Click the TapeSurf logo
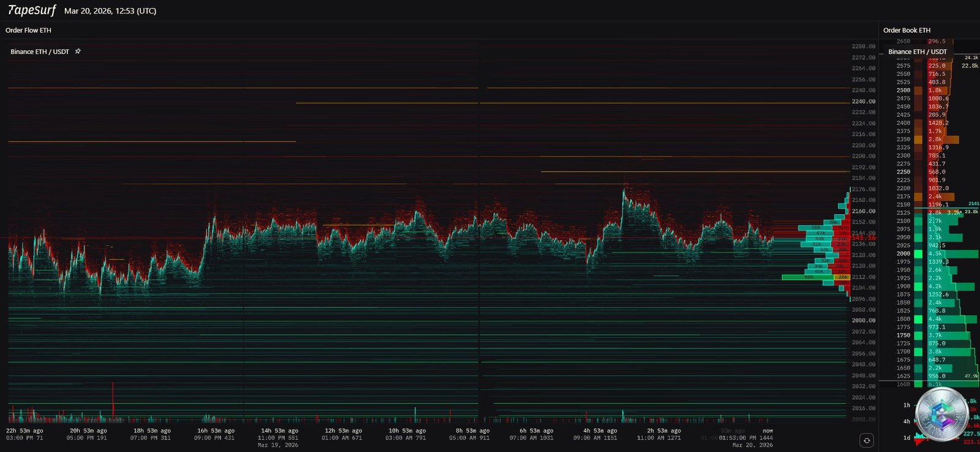The image size is (980, 452). click(x=31, y=10)
